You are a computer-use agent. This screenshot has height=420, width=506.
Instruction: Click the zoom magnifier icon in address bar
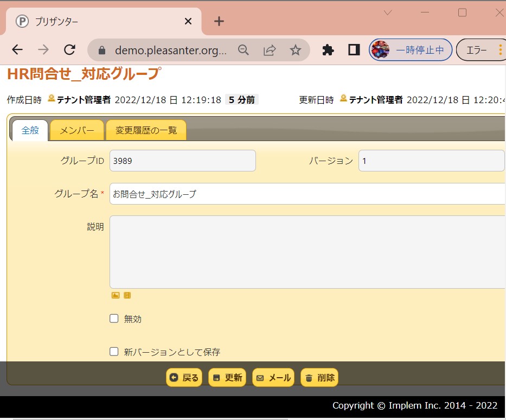(244, 50)
